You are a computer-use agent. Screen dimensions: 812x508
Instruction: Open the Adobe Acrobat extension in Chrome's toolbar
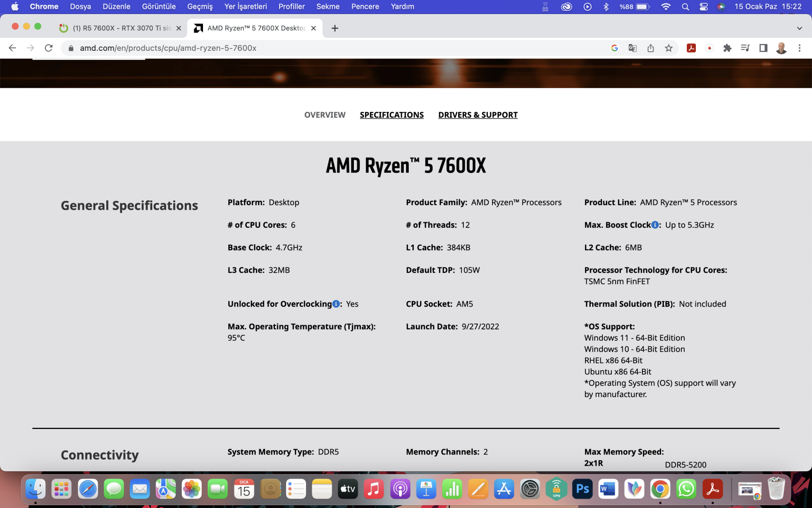tap(691, 48)
